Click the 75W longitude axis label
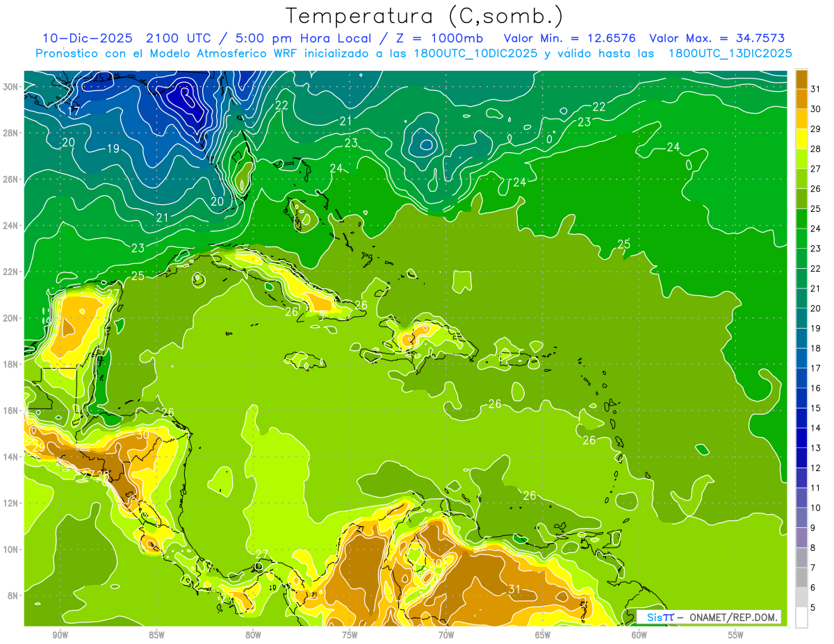The height and width of the screenshot is (644, 834). pyautogui.click(x=350, y=635)
